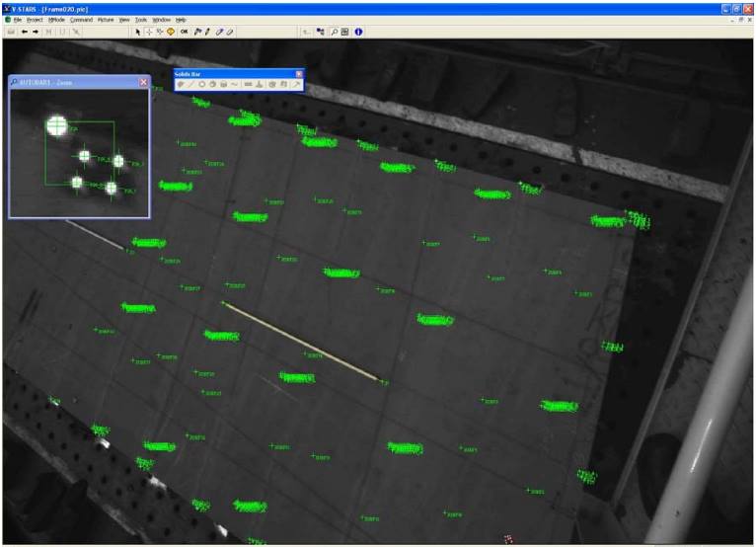The width and height of the screenshot is (756, 547).
Task: Select the dark pencil tool
Action: click(208, 32)
